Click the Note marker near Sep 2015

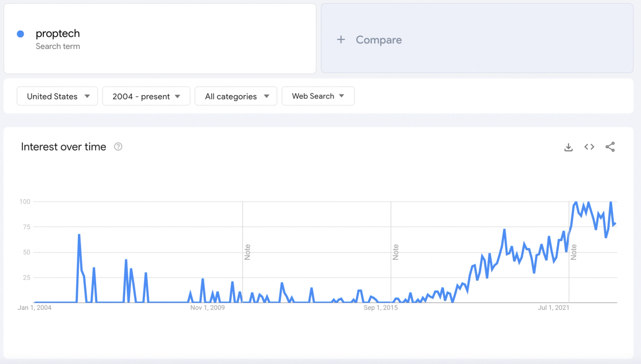396,252
